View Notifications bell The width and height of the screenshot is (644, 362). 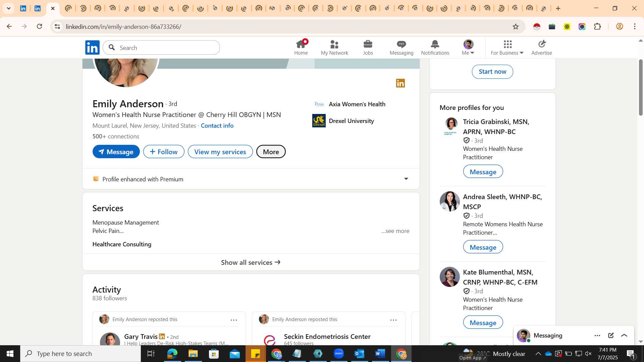pyautogui.click(x=435, y=47)
